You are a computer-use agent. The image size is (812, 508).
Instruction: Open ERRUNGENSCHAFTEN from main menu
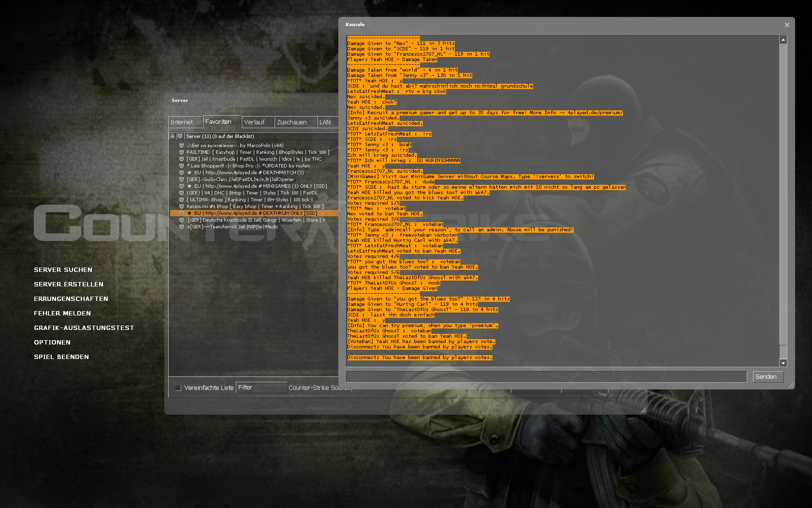pos(71,299)
